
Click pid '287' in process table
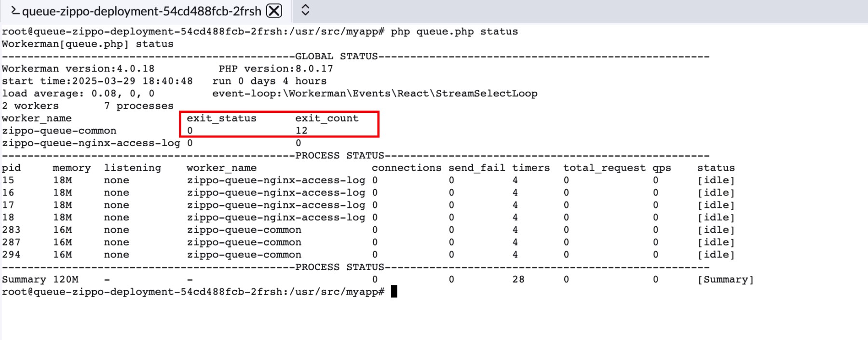tap(11, 242)
